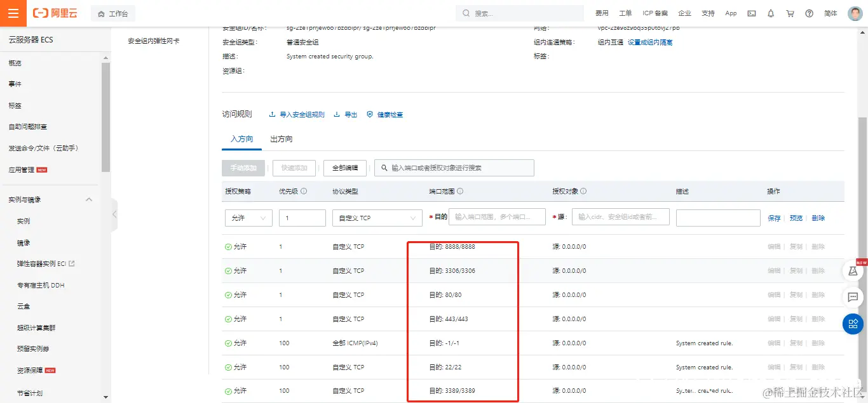Open 资源保障 in the sidebar
The height and width of the screenshot is (403, 868).
pos(30,370)
